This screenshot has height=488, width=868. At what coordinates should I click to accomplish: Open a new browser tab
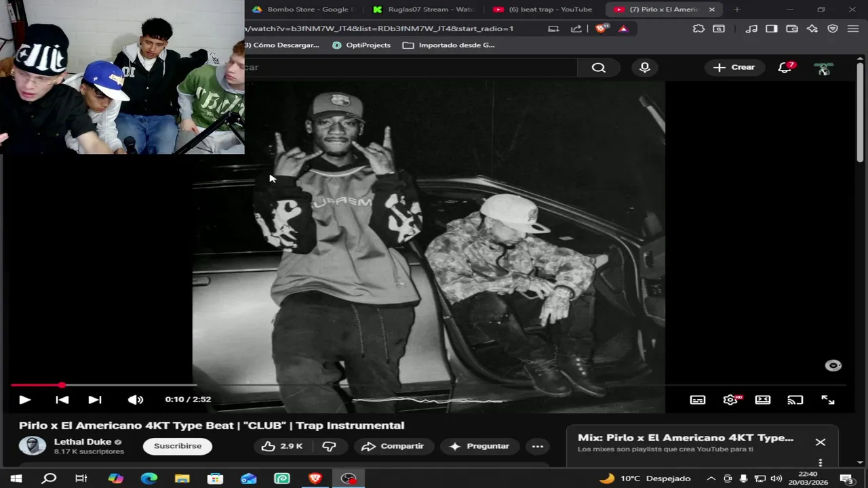(x=737, y=9)
